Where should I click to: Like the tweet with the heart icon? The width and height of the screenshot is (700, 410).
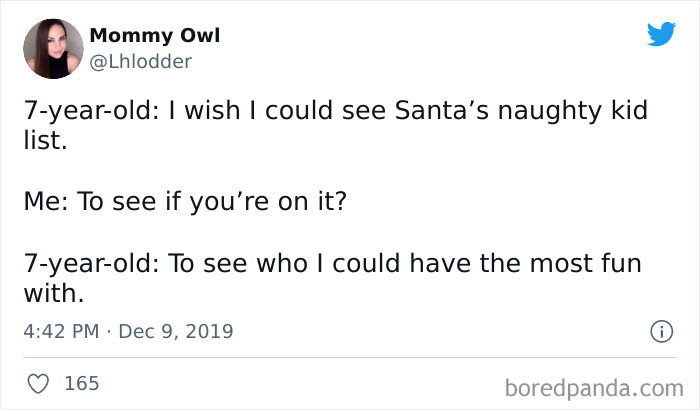click(x=36, y=383)
